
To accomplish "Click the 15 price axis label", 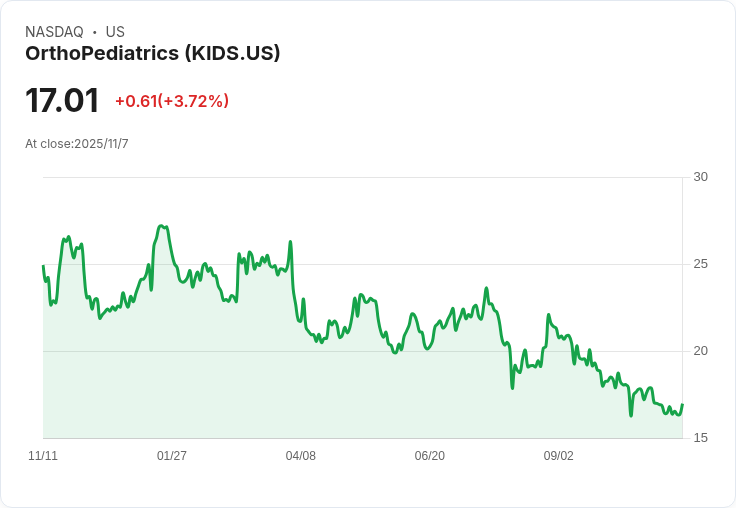I will click(700, 438).
